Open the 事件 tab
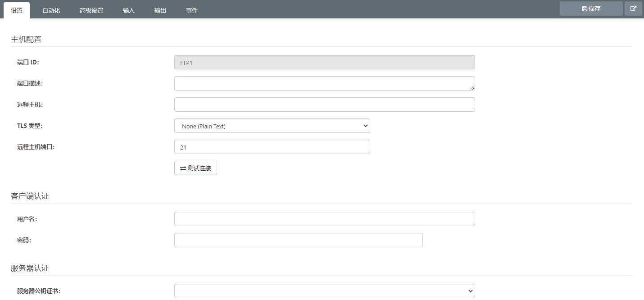This screenshot has width=644, height=300. coord(192,10)
